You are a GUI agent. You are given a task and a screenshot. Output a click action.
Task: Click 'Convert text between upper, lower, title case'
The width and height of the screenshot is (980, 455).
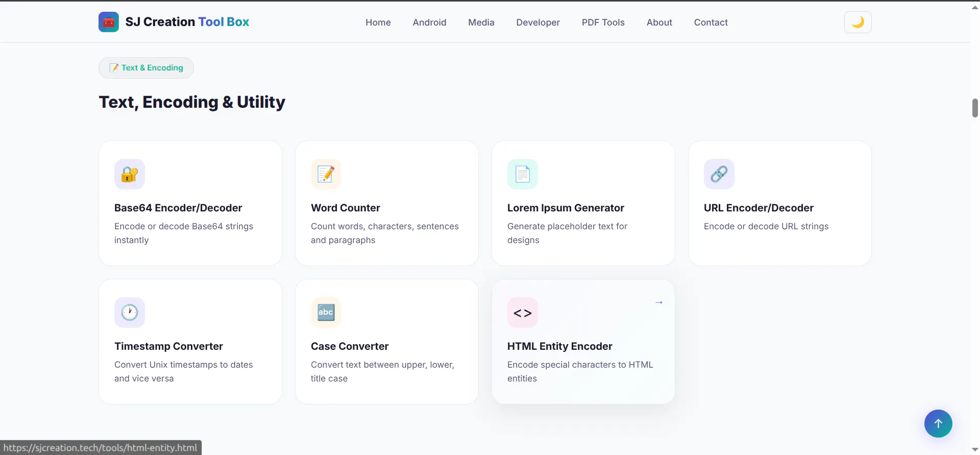coord(382,371)
